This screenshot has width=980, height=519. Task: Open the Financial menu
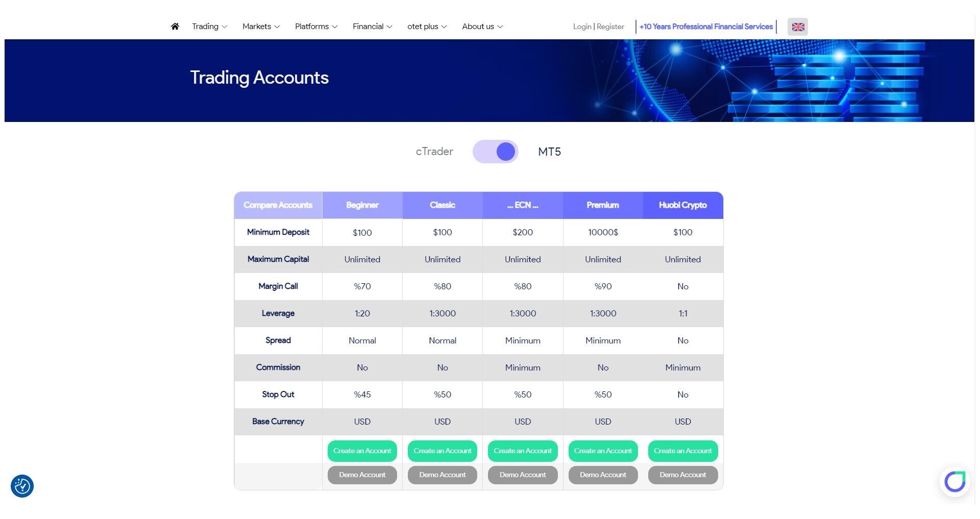[x=372, y=27]
